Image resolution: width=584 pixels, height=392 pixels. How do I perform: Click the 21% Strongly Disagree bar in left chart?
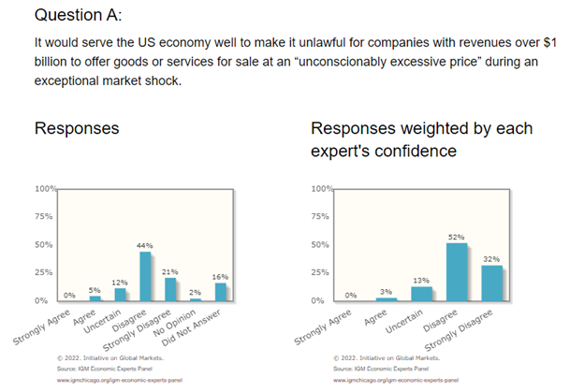pyautogui.click(x=170, y=290)
